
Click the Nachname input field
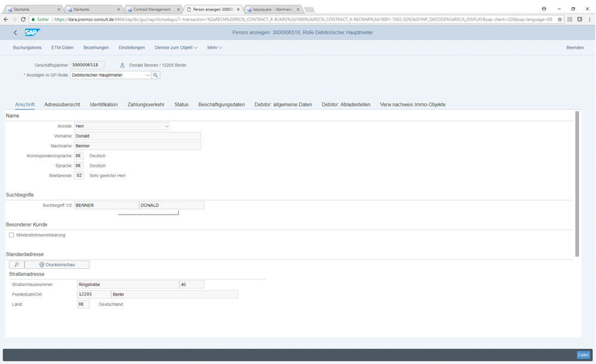coord(137,146)
